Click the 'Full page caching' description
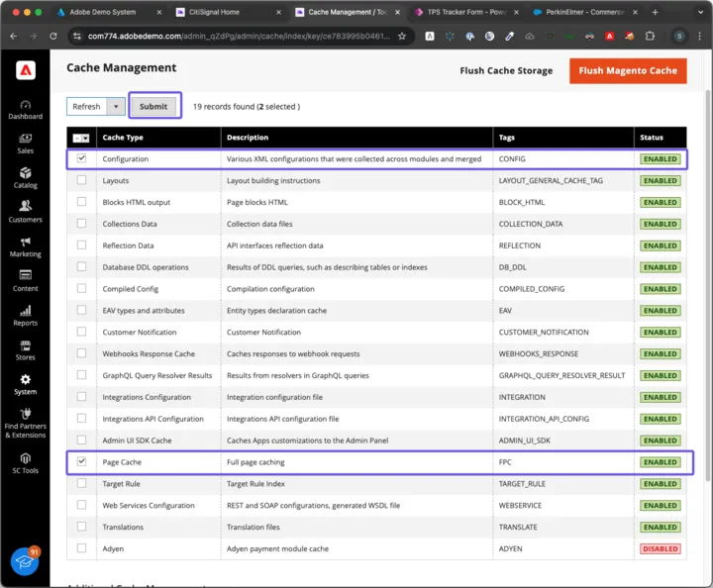The width and height of the screenshot is (713, 588). click(x=255, y=462)
